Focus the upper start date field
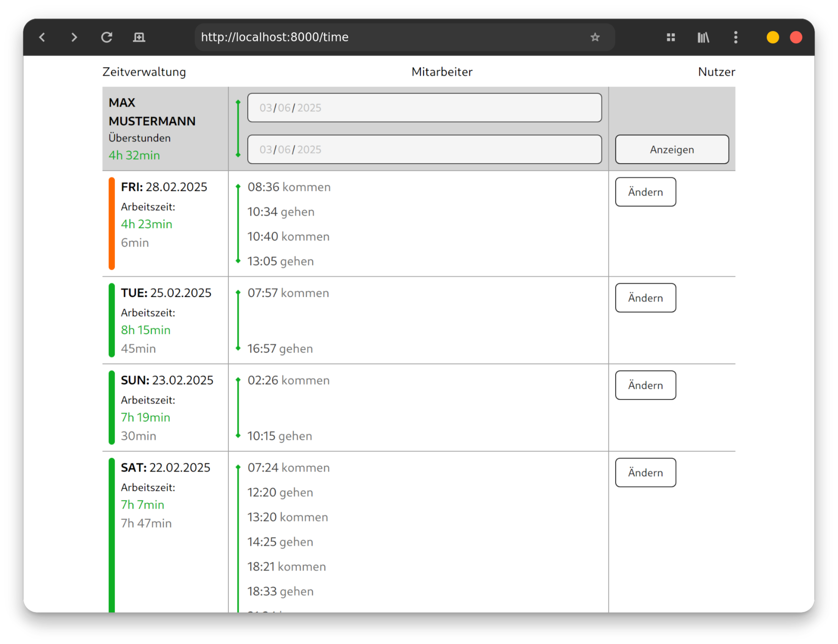This screenshot has height=644, width=838. coord(424,108)
